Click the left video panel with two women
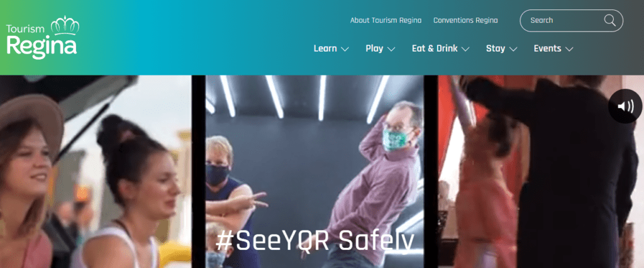The image size is (644, 268). 96,171
